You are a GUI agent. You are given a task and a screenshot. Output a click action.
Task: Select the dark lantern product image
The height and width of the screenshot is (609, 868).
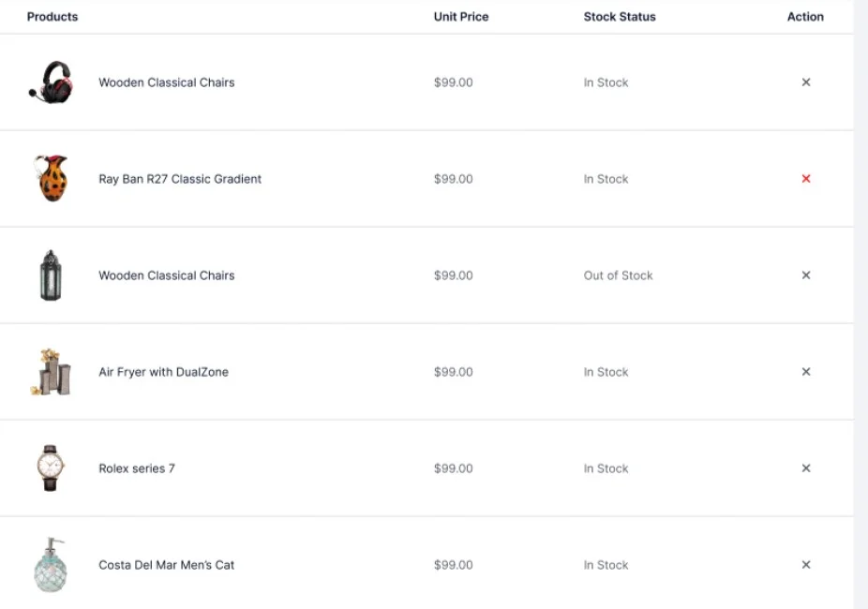coord(51,275)
